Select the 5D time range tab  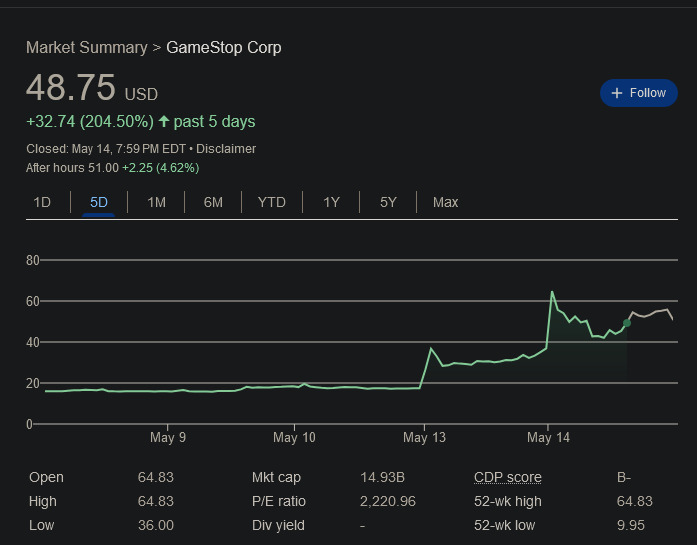click(98, 202)
